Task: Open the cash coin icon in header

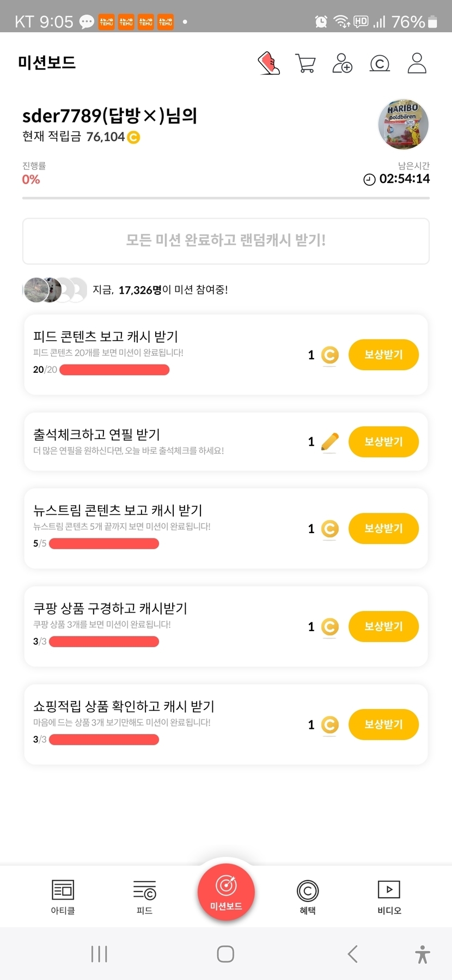Action: pyautogui.click(x=380, y=64)
